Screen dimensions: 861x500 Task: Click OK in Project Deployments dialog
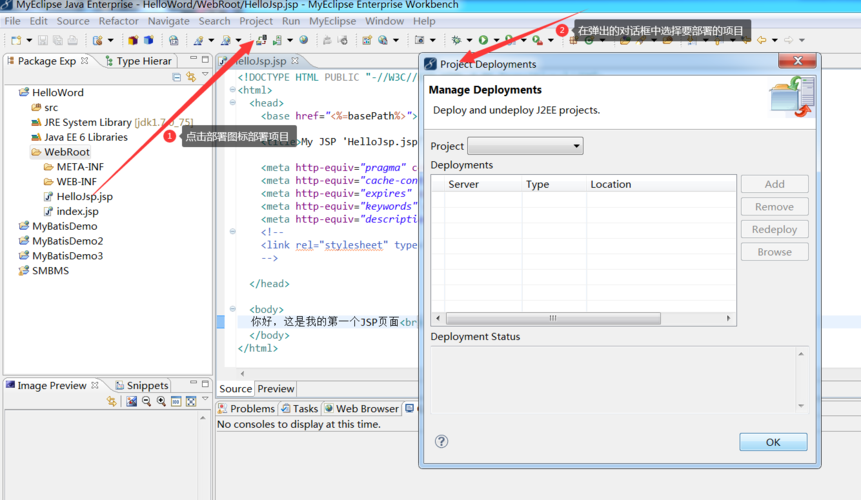pos(773,442)
